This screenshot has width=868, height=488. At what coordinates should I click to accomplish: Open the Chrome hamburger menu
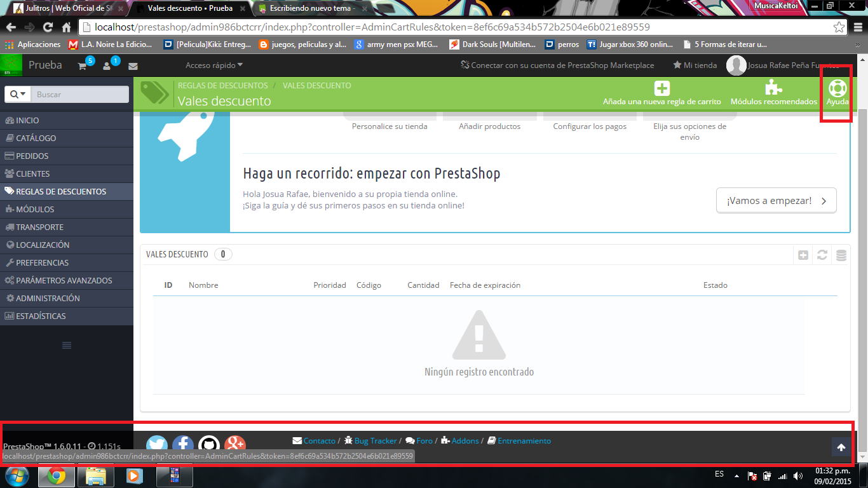pyautogui.click(x=857, y=27)
